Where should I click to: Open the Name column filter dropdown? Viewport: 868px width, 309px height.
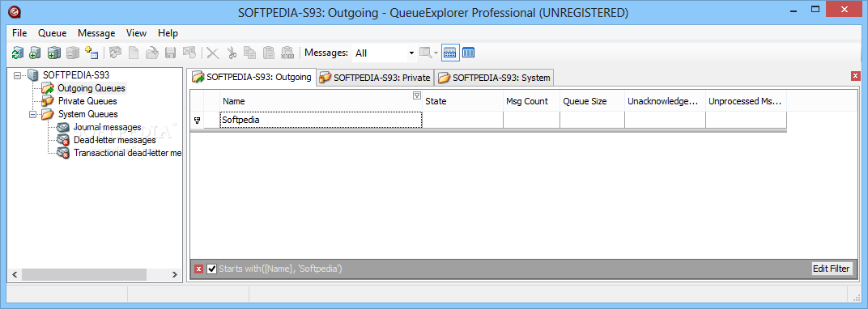(x=417, y=95)
